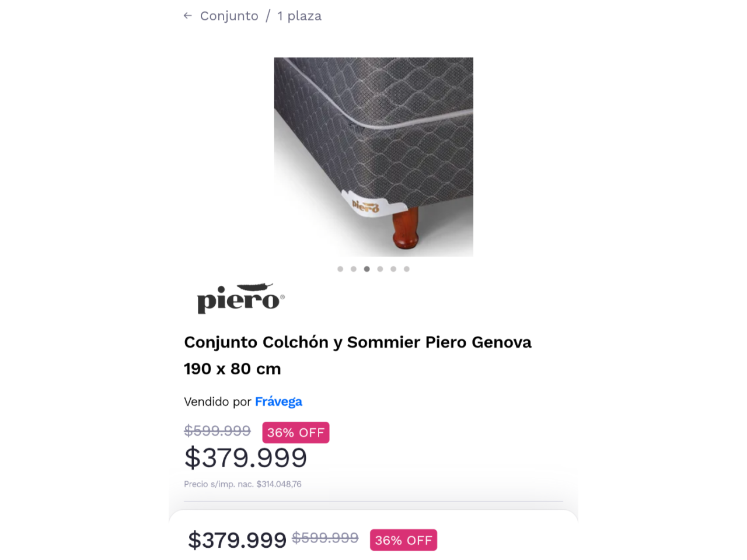Click the Piero brand logo
The image size is (747, 560).
(x=240, y=299)
